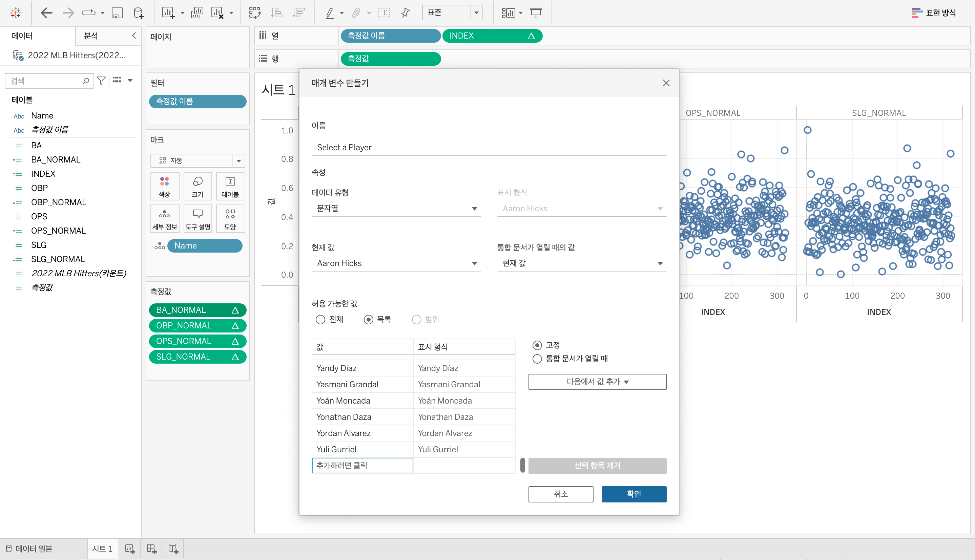The image size is (975, 560).
Task: Click the 취소 button
Action: 561,494
